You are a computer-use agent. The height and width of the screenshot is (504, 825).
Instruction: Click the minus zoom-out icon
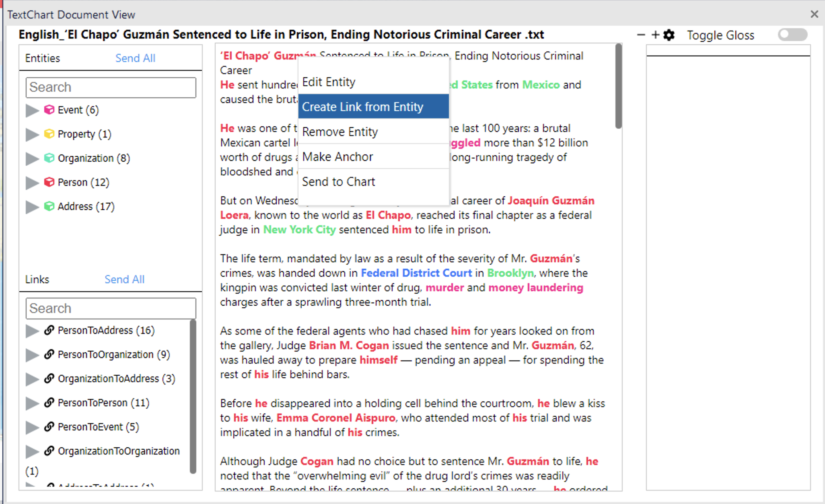[x=641, y=35]
